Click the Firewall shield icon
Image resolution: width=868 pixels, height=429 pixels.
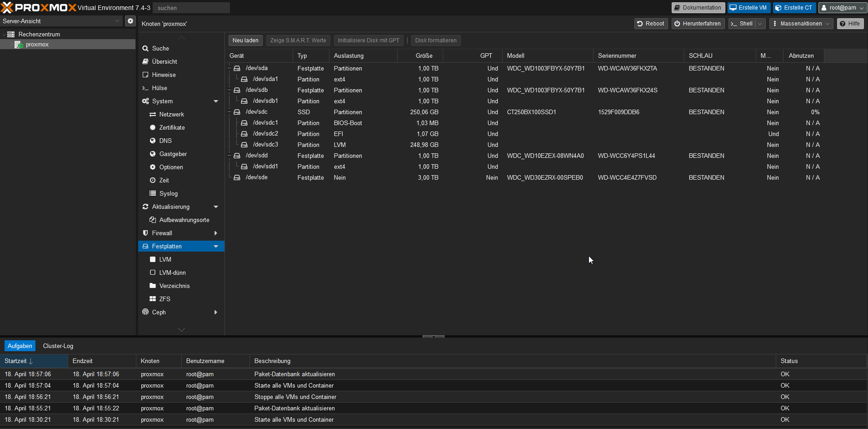pos(145,233)
